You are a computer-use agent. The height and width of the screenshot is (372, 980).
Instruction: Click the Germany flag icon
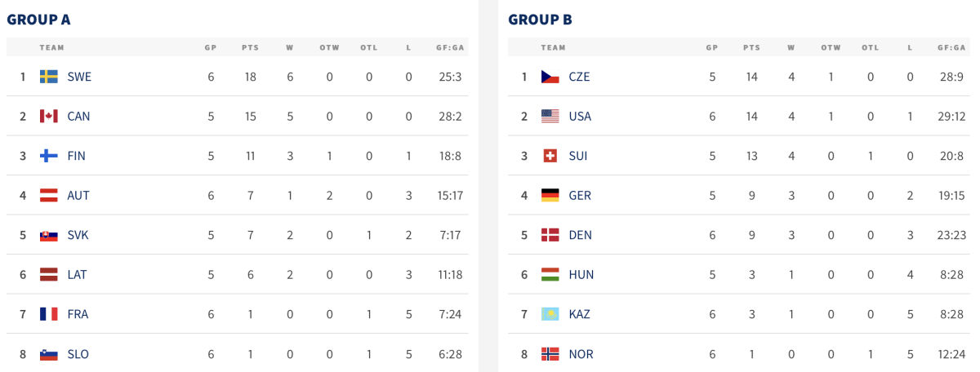(x=550, y=196)
